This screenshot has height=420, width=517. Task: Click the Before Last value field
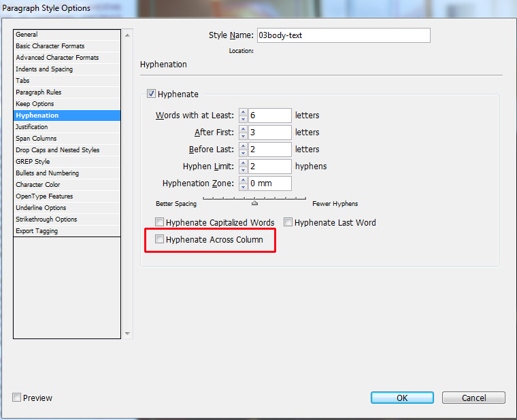[269, 150]
